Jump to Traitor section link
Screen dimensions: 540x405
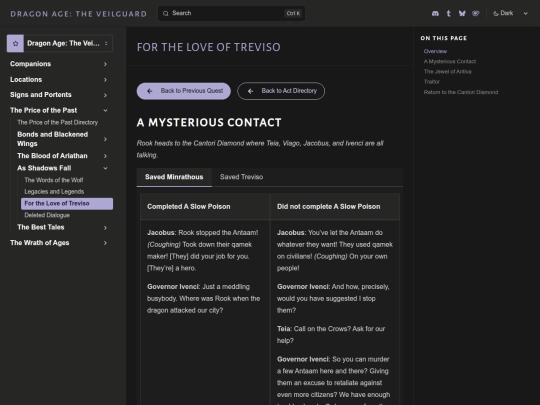click(432, 82)
